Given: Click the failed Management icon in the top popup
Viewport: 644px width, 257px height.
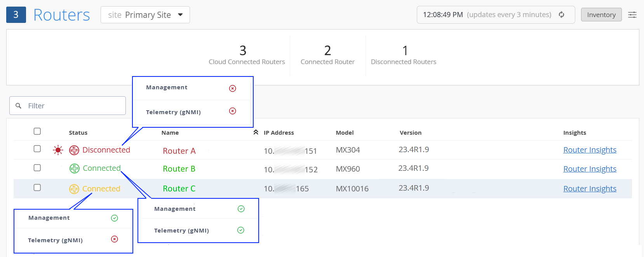Looking at the screenshot, I should point(233,89).
